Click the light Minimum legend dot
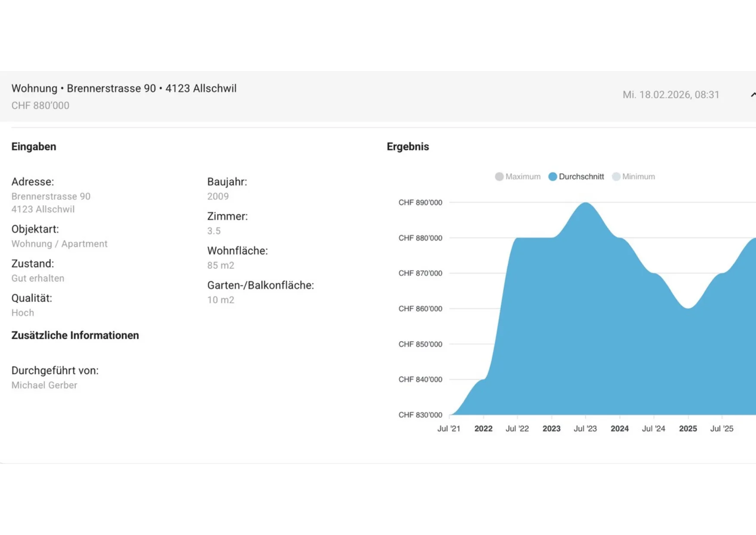The height and width of the screenshot is (535, 756). tap(616, 177)
